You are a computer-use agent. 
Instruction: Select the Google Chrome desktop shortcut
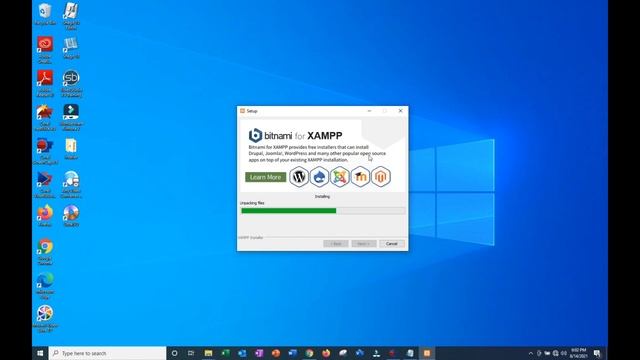45,251
